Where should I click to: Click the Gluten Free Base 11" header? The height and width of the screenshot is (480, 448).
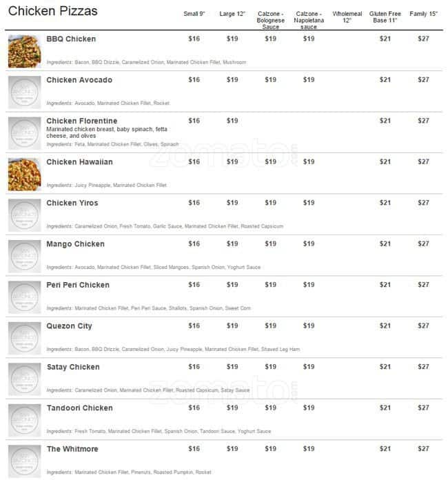pyautogui.click(x=385, y=17)
